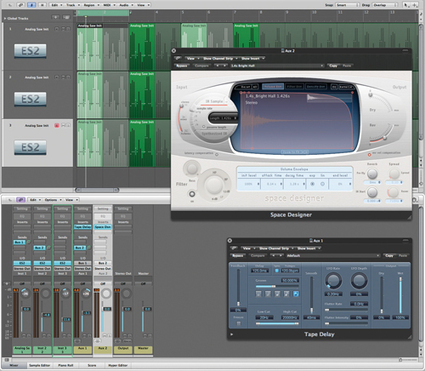Switch to the Sample Editor tab
Viewport: 425px width, 371px height.
(x=39, y=365)
